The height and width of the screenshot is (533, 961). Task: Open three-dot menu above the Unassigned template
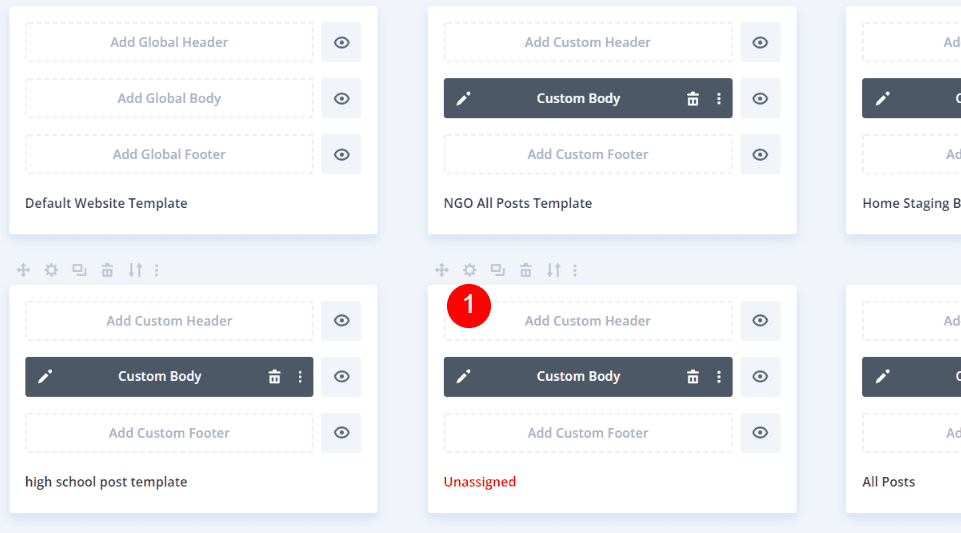point(575,270)
